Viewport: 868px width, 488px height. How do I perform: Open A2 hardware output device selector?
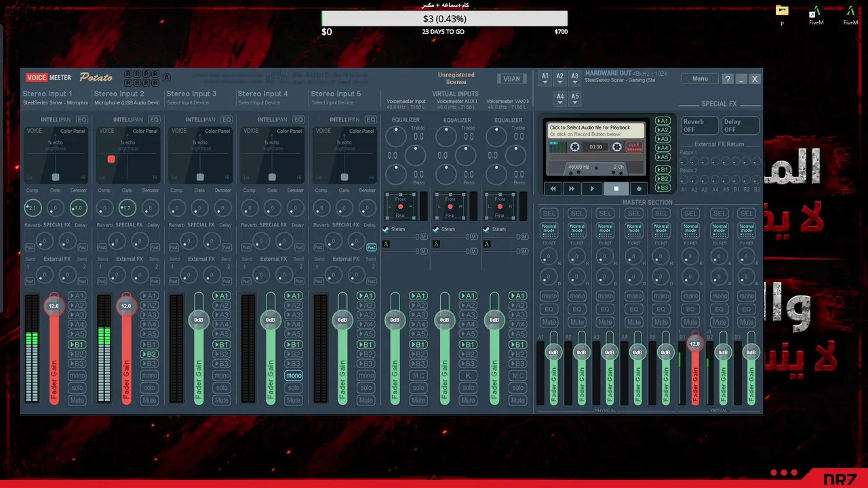(559, 79)
